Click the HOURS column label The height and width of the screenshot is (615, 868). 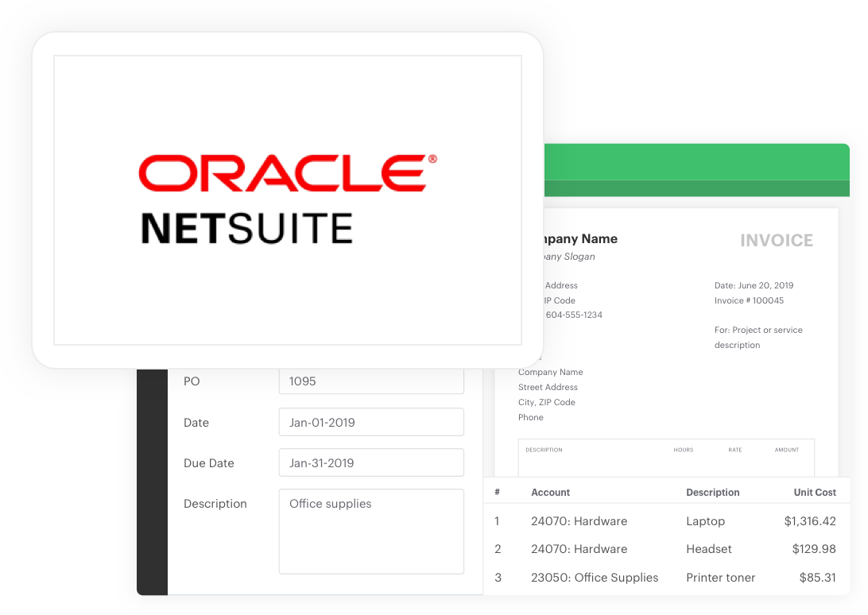(x=683, y=450)
